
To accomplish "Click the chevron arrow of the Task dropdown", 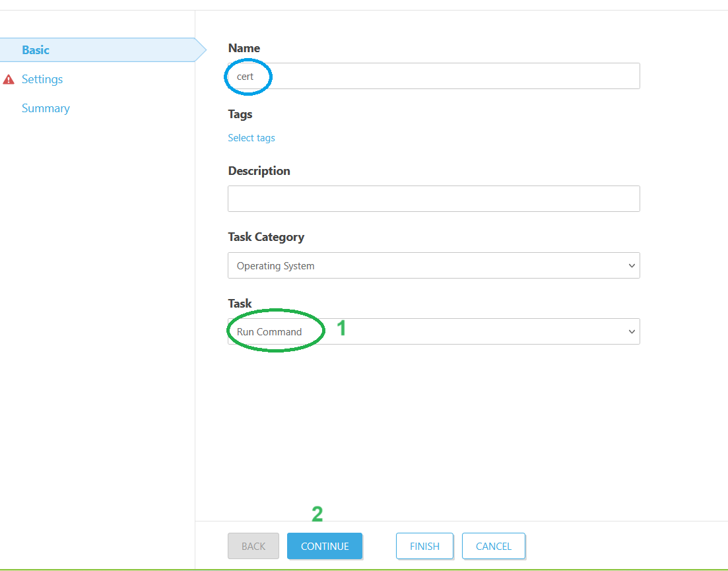I will 632,332.
